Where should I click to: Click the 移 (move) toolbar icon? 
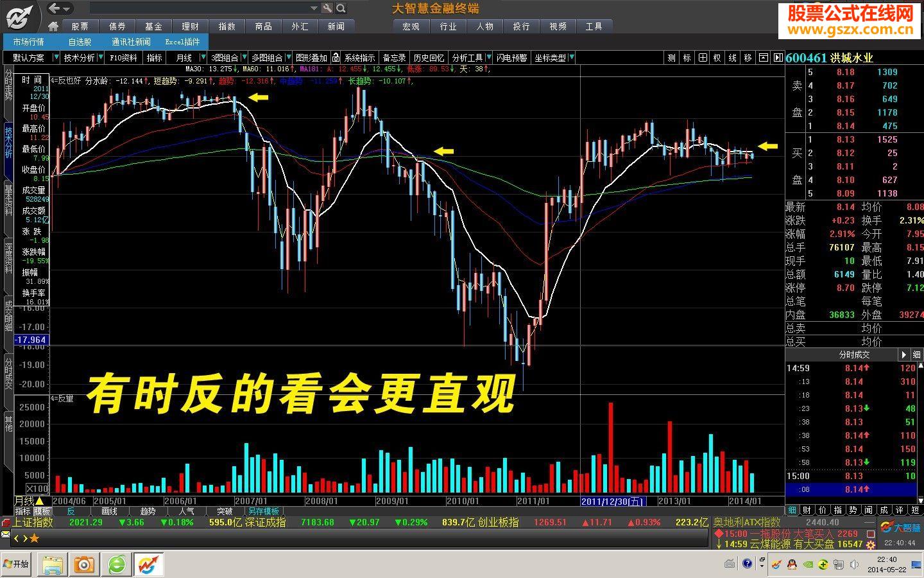[x=747, y=57]
